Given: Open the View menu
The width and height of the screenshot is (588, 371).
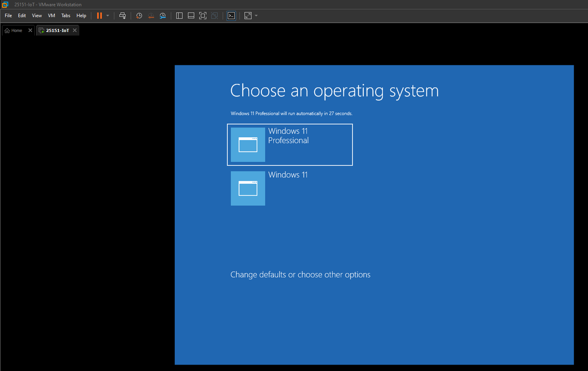Looking at the screenshot, I should [37, 15].
